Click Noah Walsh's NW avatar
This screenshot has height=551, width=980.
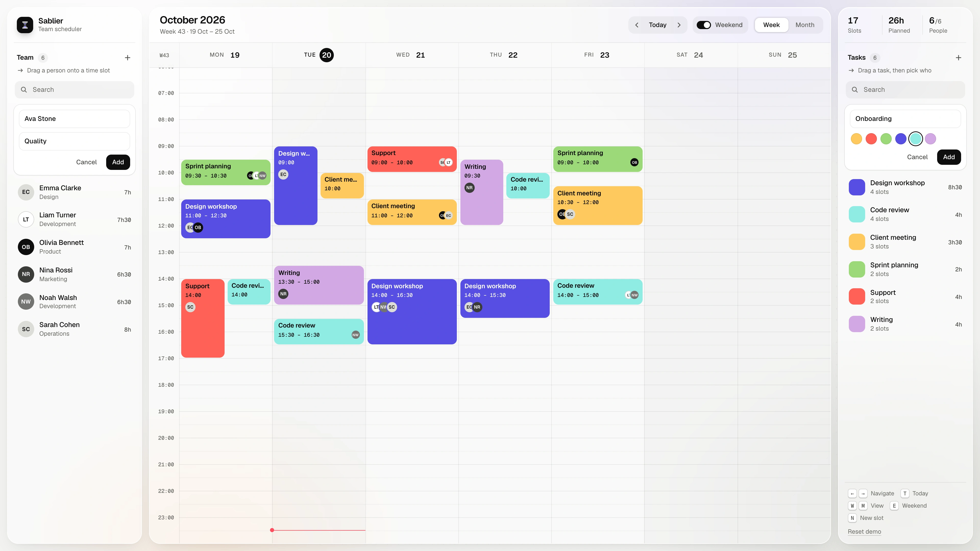click(x=26, y=302)
